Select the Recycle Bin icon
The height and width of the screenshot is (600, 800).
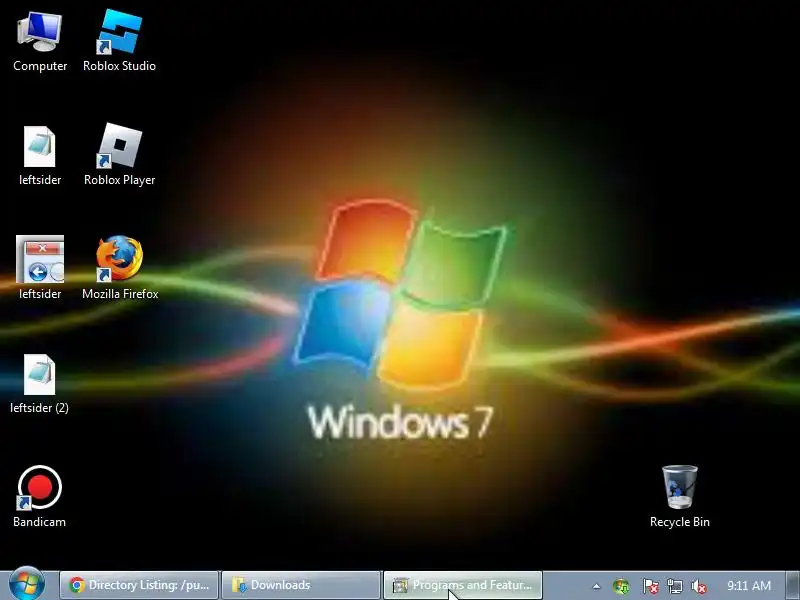680,497
